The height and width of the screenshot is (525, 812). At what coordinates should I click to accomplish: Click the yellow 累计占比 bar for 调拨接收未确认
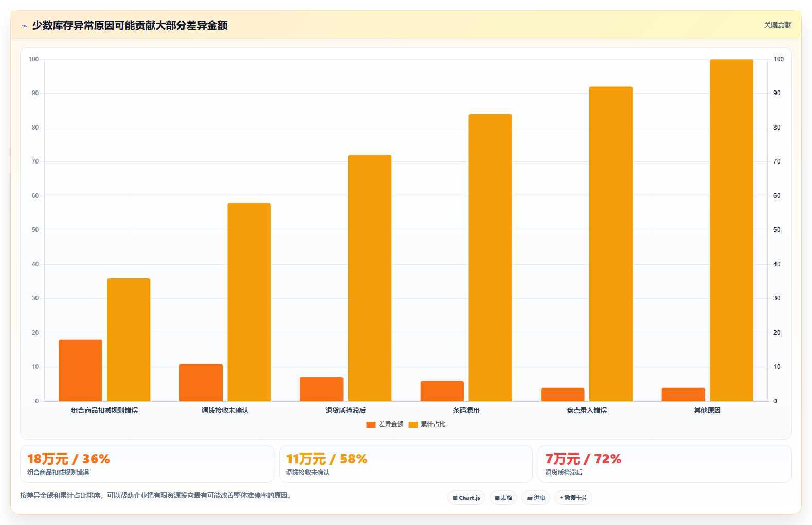(x=249, y=302)
